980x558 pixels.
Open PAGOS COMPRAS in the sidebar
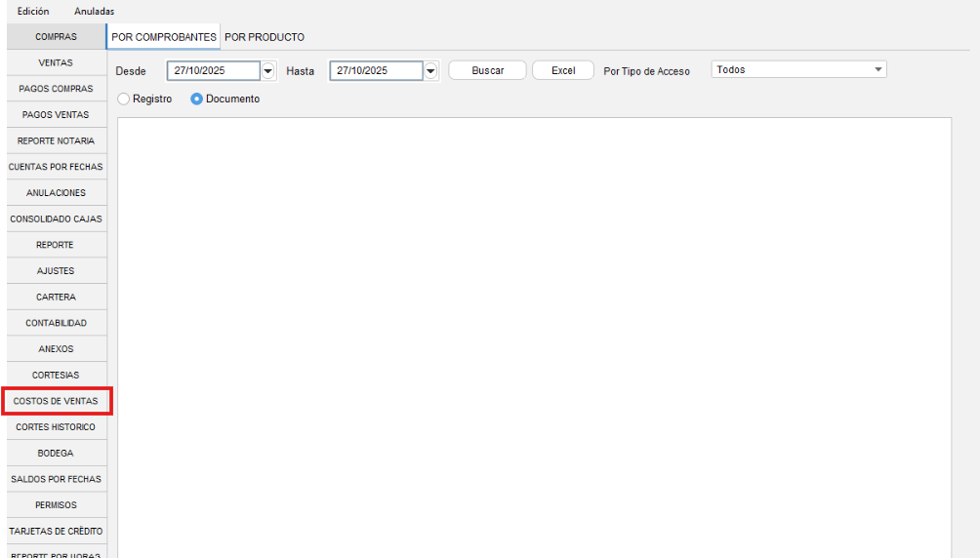[x=56, y=89]
